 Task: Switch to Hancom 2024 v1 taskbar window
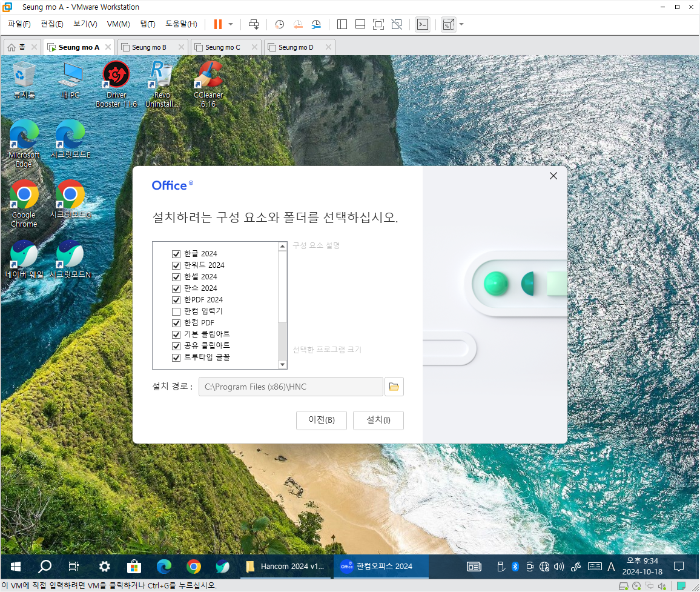tap(286, 567)
